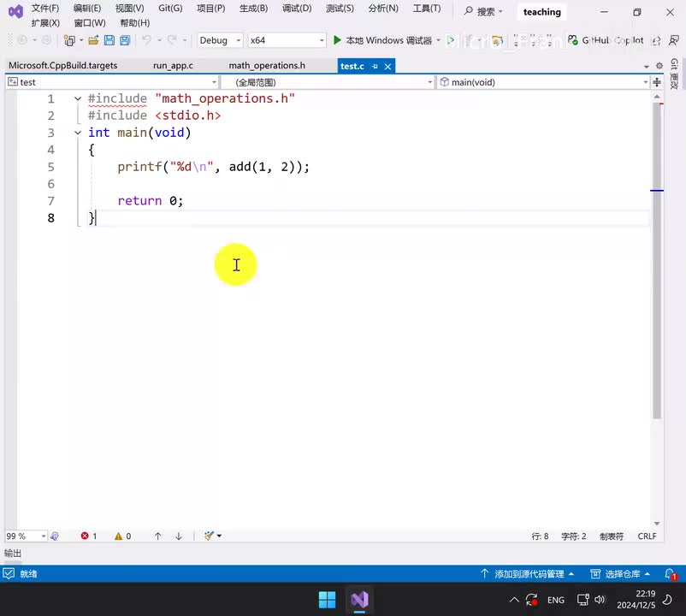This screenshot has width=686, height=616.
Task: Start without debugging using outlined arrow
Action: pos(450,41)
